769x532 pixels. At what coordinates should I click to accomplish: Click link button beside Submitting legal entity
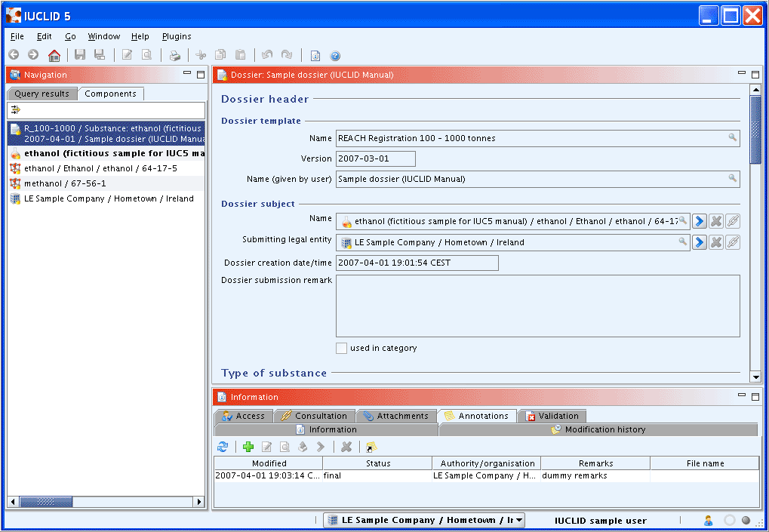click(733, 242)
